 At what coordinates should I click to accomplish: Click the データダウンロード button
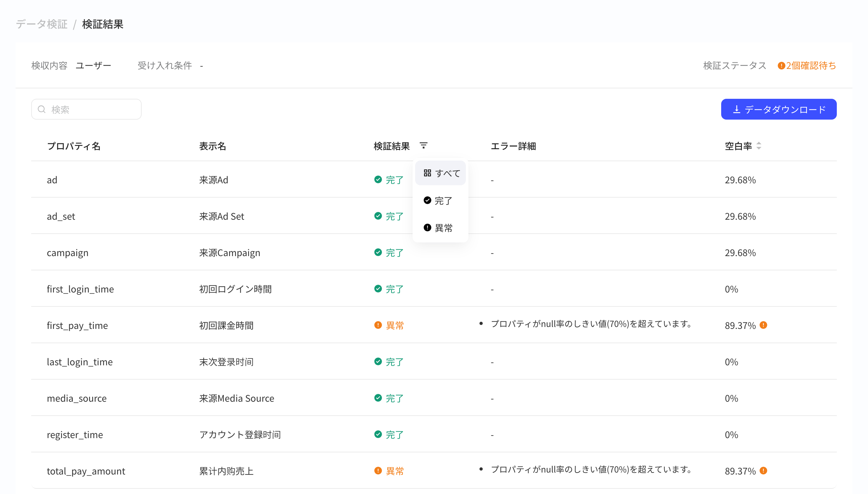pyautogui.click(x=778, y=109)
